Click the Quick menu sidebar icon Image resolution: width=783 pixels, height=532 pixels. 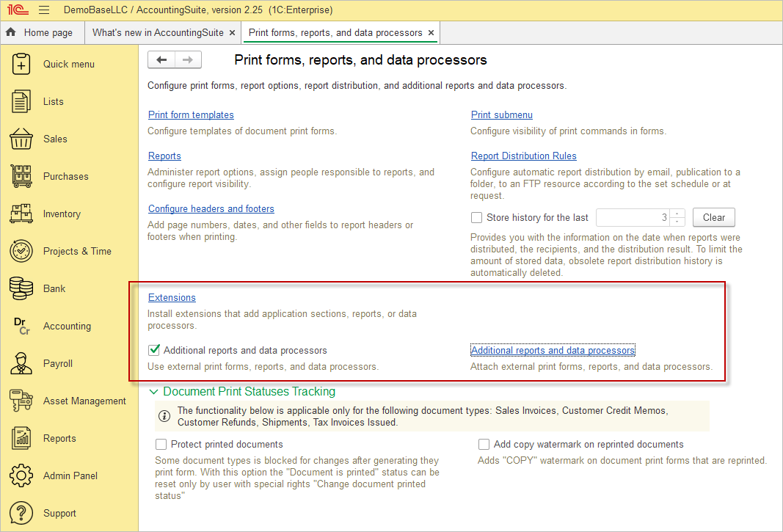coord(21,64)
